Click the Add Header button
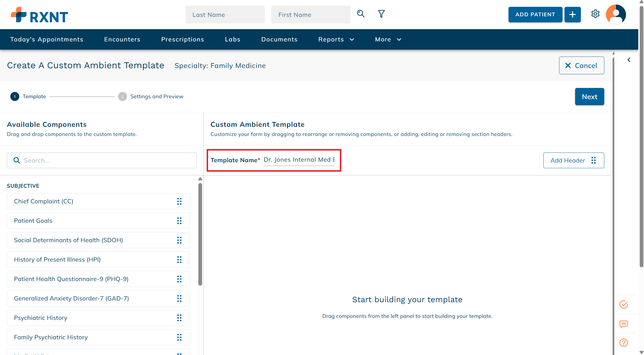Screen dimensions: 644x355 (x=573, y=160)
